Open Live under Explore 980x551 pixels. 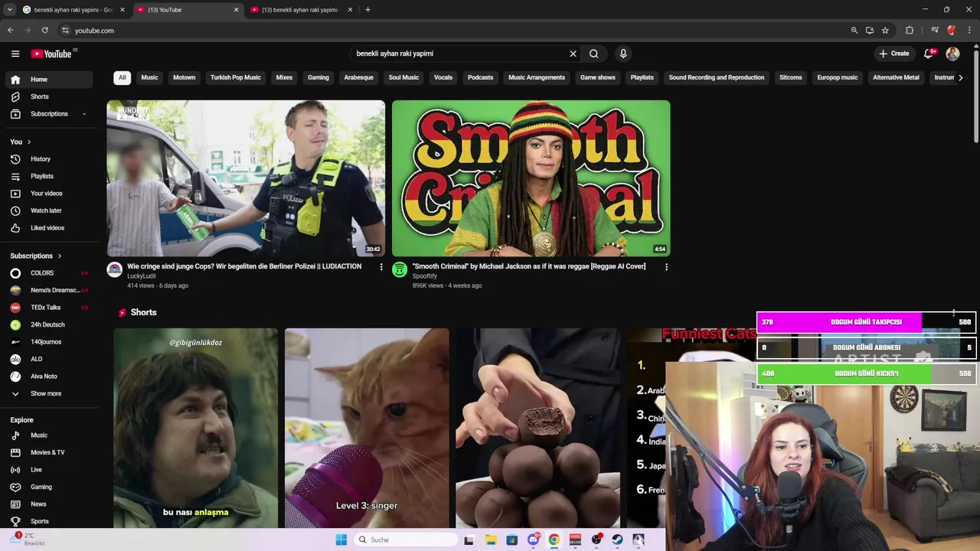tap(50, 470)
